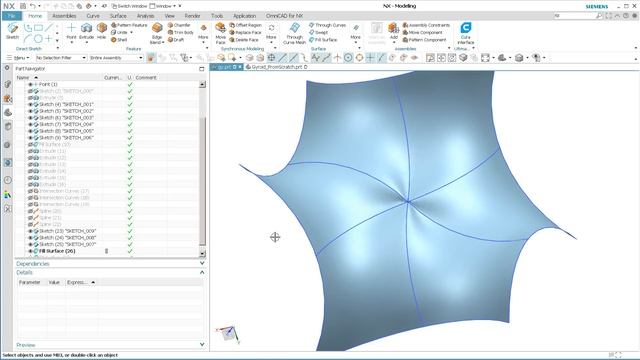The image size is (640, 360).
Task: Hide Sketch (9) "SKETCH_006"
Action: pyautogui.click(x=30, y=138)
